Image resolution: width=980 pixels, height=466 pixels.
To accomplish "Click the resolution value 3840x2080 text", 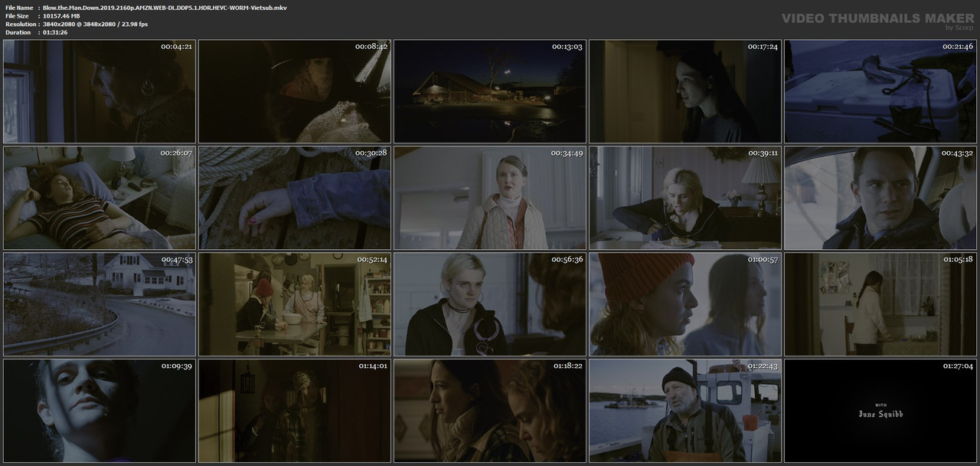I will (96, 25).
